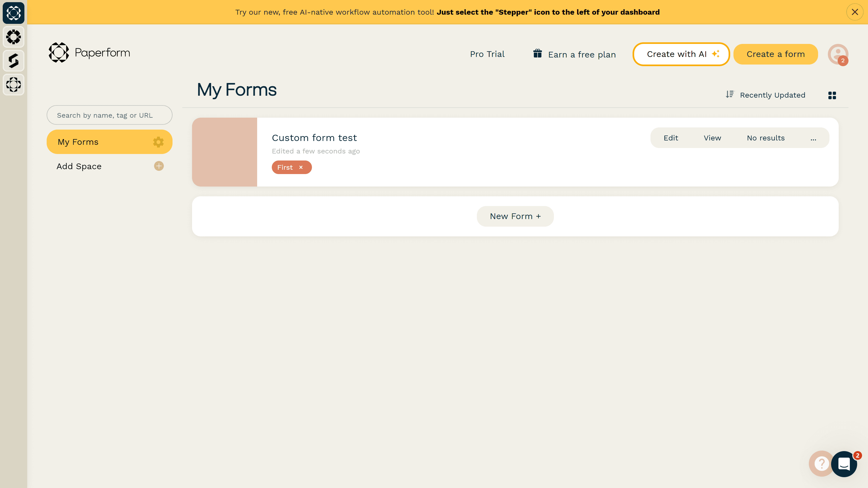This screenshot has width=868, height=488.
Task: Open the help question mark bubble
Action: [821, 464]
